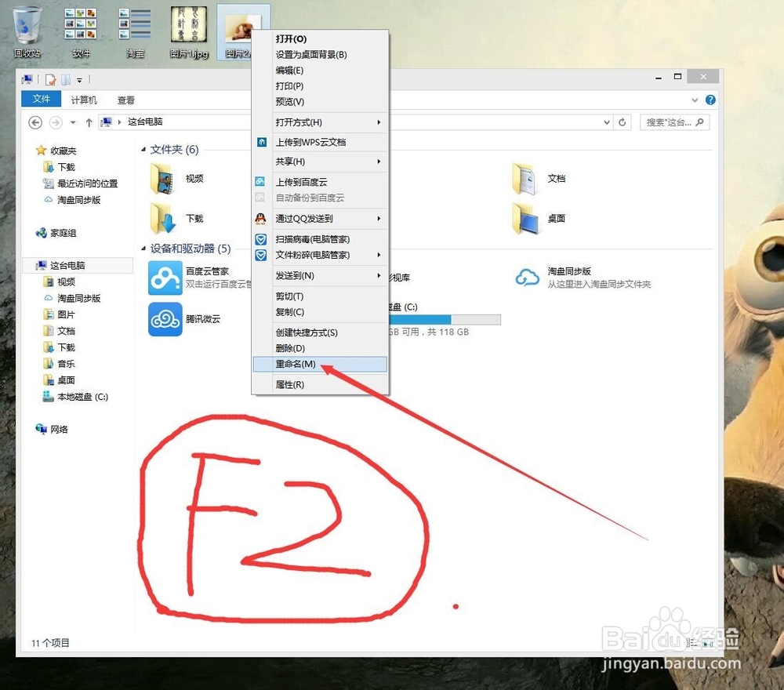784x690 pixels.
Task: Go up one folder level arrow
Action: coord(89,122)
